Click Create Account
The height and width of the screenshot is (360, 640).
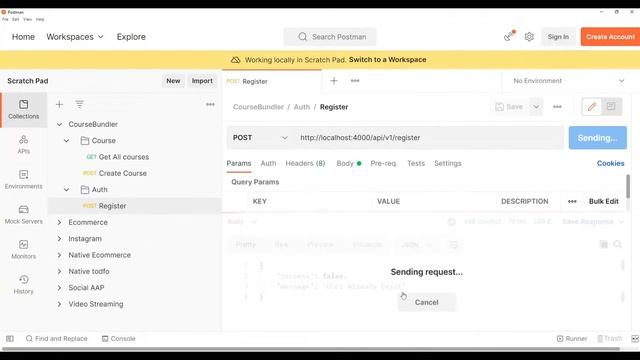610,37
